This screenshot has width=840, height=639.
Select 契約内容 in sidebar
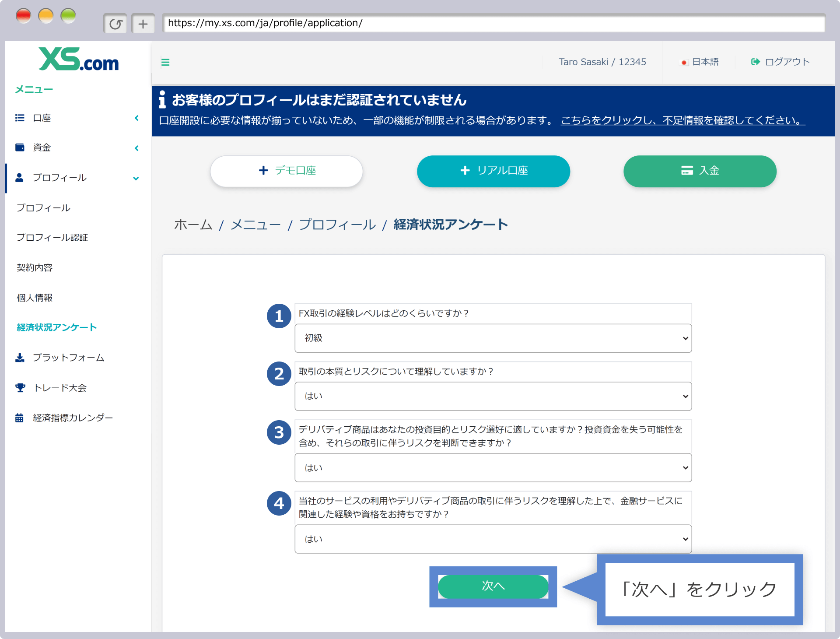click(x=35, y=267)
